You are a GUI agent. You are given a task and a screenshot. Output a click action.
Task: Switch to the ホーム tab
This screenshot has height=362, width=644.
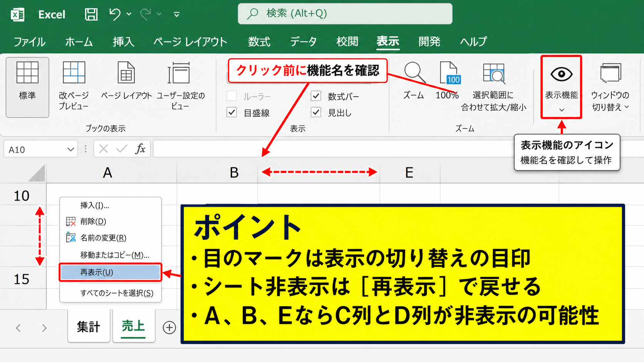click(x=79, y=42)
